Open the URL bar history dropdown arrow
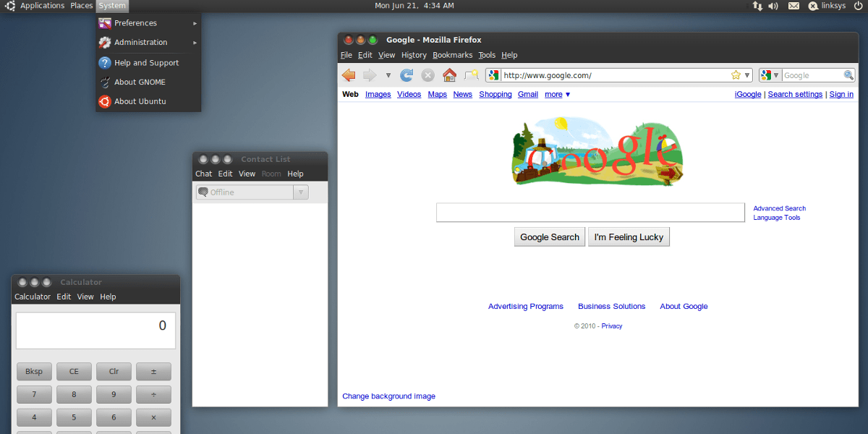This screenshot has width=868, height=434. pos(747,75)
